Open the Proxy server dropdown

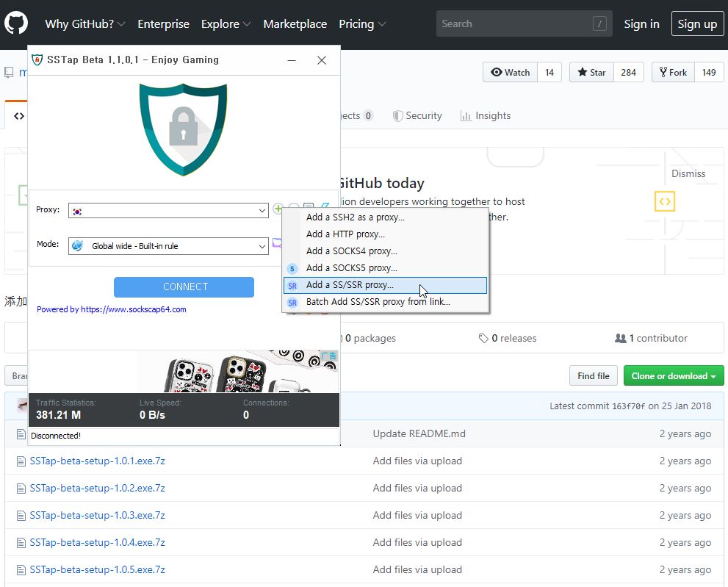[x=168, y=211]
